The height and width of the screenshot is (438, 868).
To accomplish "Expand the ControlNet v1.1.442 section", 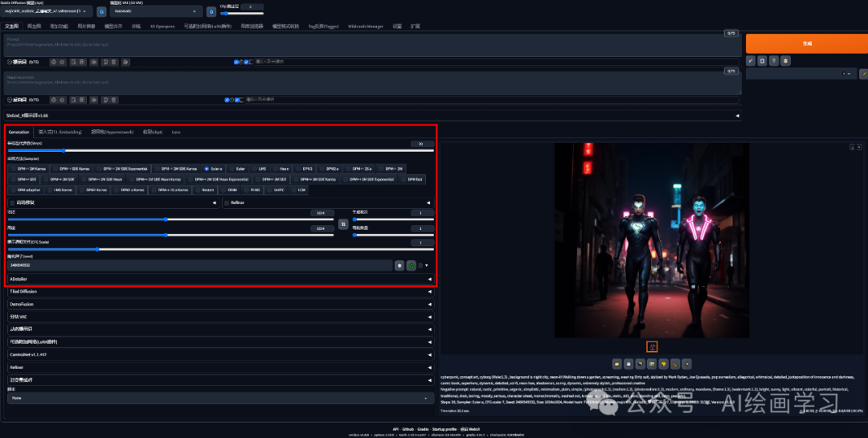I will click(x=220, y=354).
